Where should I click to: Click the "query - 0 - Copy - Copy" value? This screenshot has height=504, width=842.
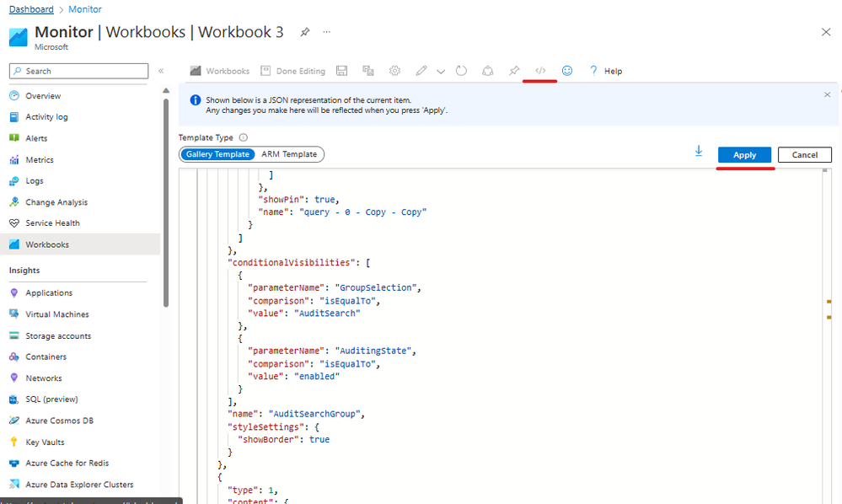(x=363, y=212)
